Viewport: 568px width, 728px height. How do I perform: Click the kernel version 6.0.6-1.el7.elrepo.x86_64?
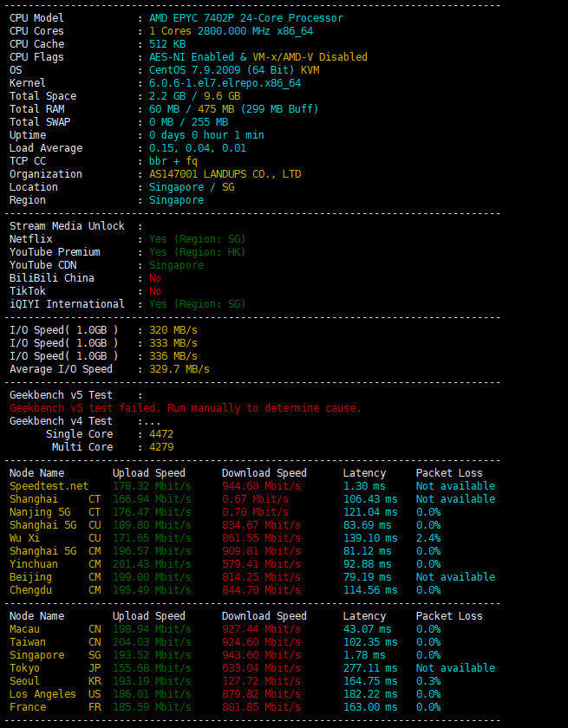225,83
